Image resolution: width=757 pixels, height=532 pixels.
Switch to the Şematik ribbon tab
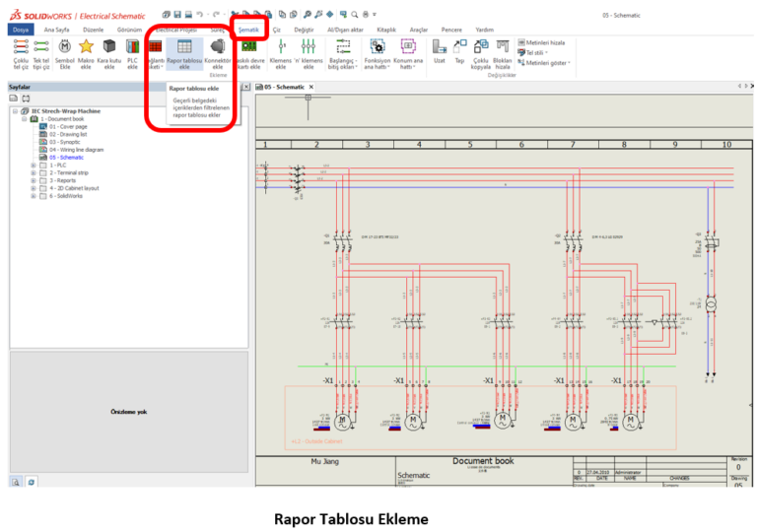(x=249, y=31)
